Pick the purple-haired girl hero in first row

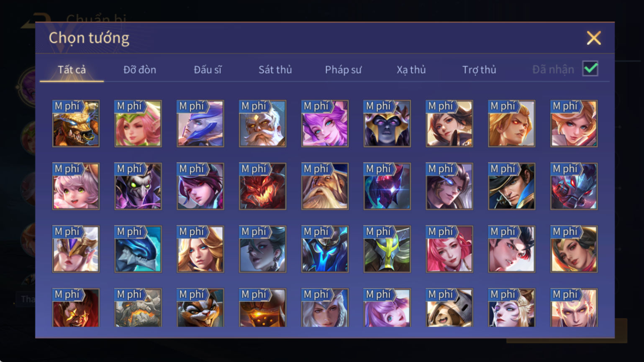(325, 123)
